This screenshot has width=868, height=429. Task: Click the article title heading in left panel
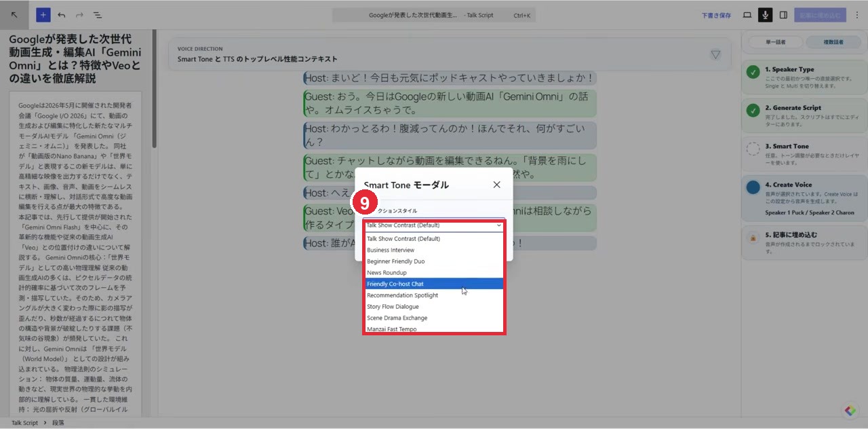[75, 58]
